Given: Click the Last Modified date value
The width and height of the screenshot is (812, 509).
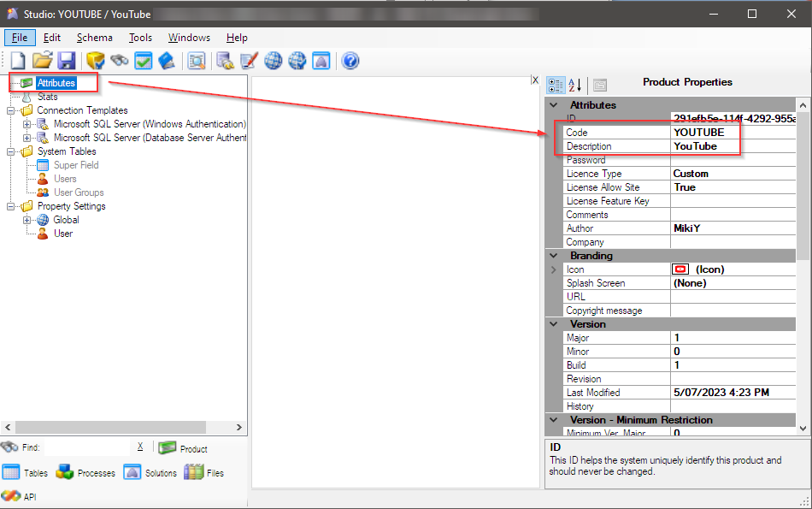Looking at the screenshot, I should pos(721,393).
